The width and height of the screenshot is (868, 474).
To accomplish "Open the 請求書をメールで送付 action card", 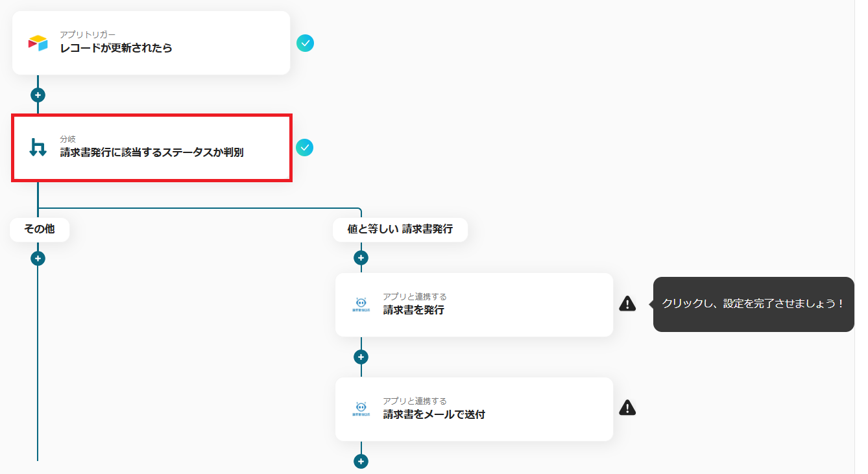I will click(474, 409).
